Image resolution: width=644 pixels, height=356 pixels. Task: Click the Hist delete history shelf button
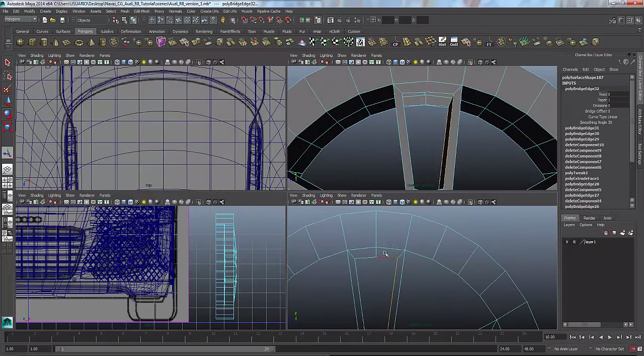(442, 42)
